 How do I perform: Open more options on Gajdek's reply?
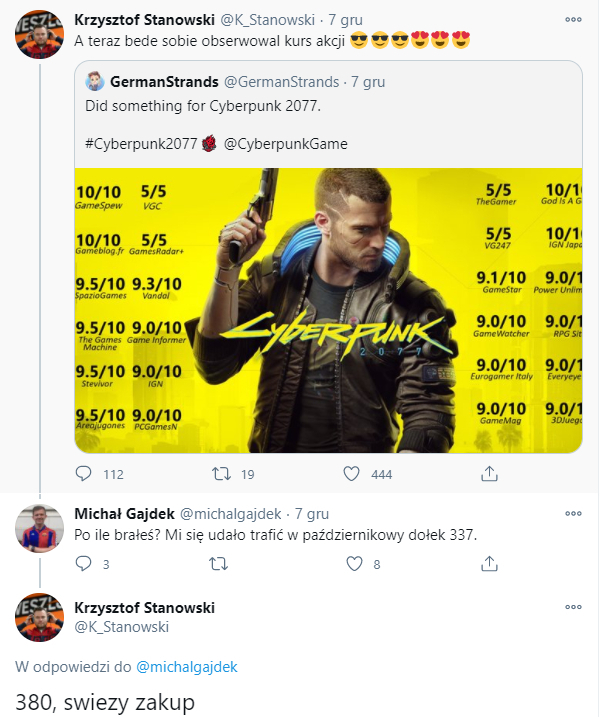(x=573, y=513)
